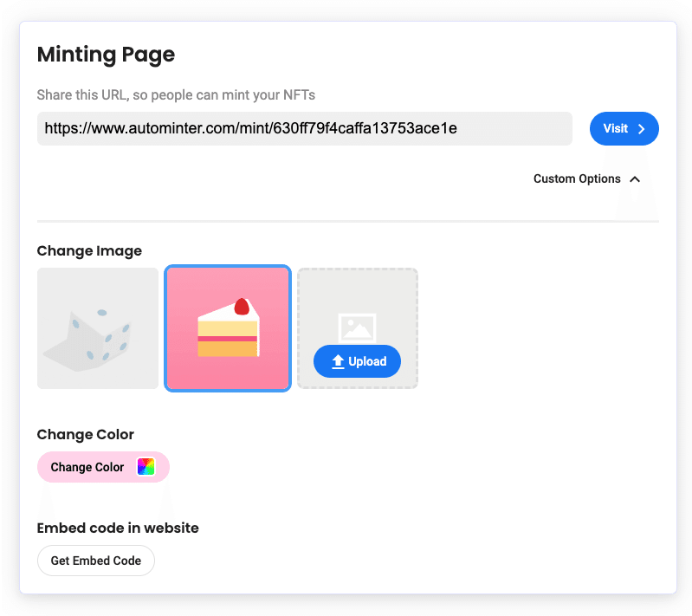Viewport: 692px width, 616px height.
Task: Select the minting URL text field
Action: tap(305, 128)
